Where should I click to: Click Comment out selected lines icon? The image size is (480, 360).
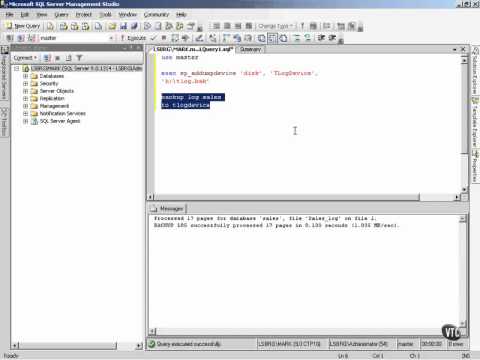click(x=297, y=38)
